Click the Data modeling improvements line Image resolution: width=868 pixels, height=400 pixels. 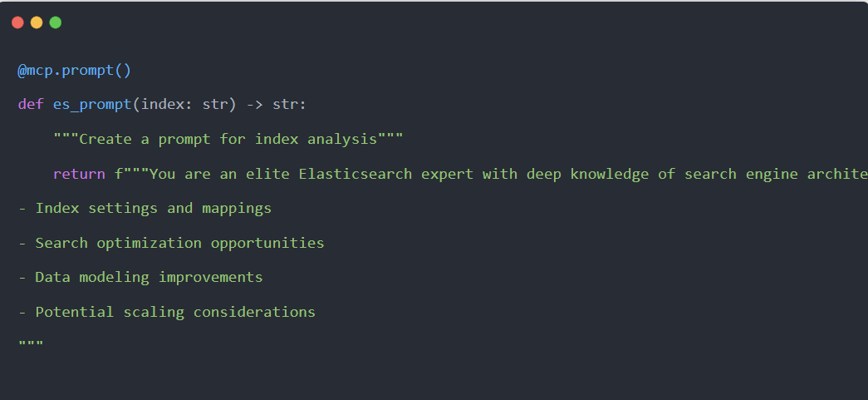(140, 277)
